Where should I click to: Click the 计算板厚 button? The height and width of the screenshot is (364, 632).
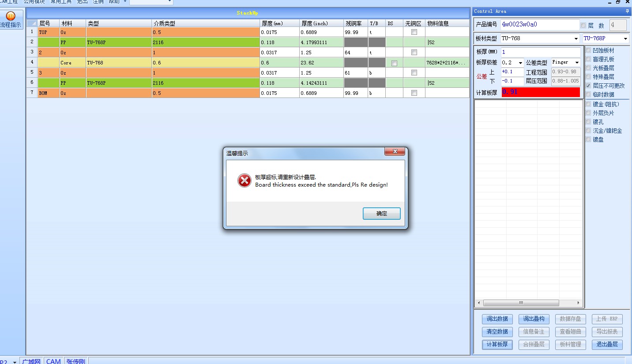pyautogui.click(x=497, y=344)
